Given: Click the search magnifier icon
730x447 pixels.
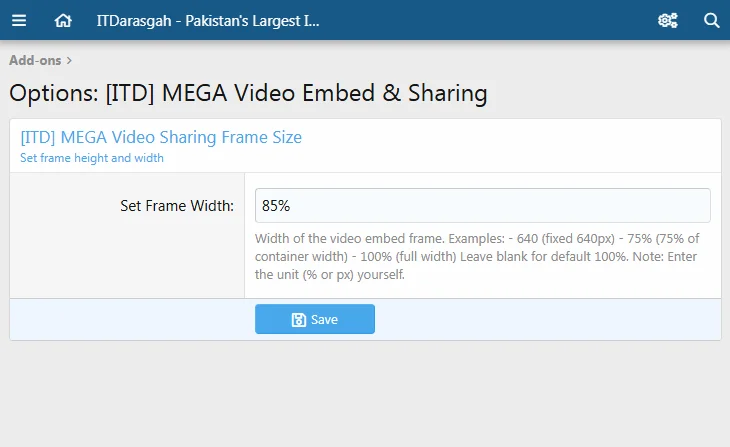Looking at the screenshot, I should coord(711,20).
